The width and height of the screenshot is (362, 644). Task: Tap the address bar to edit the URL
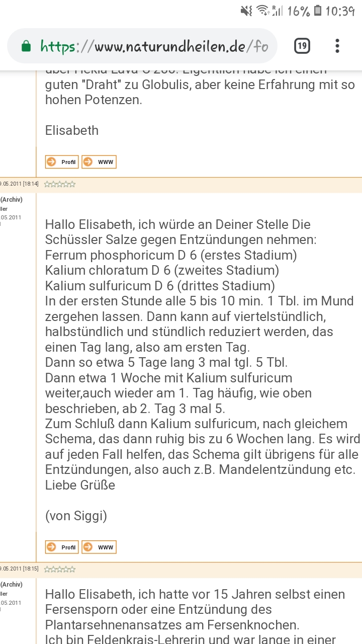pyautogui.click(x=151, y=45)
